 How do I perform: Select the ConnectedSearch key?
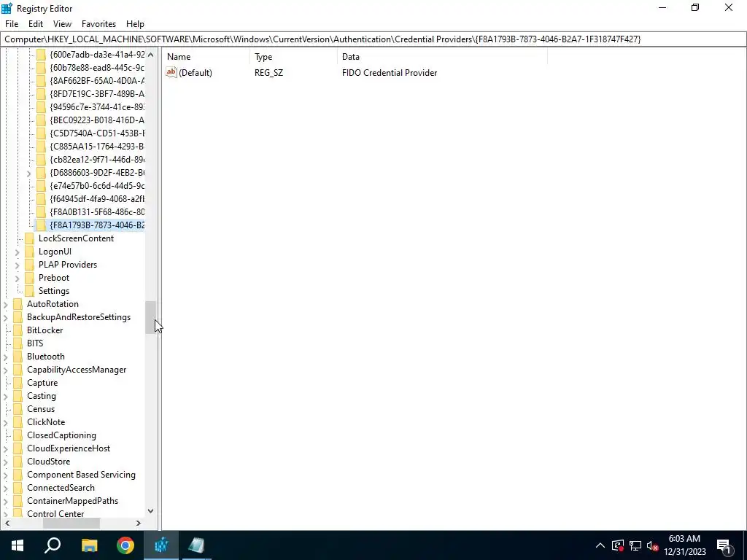[61, 488]
